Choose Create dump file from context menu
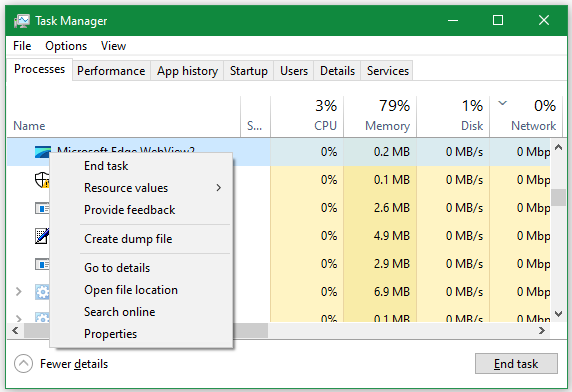The image size is (572, 392). [128, 239]
